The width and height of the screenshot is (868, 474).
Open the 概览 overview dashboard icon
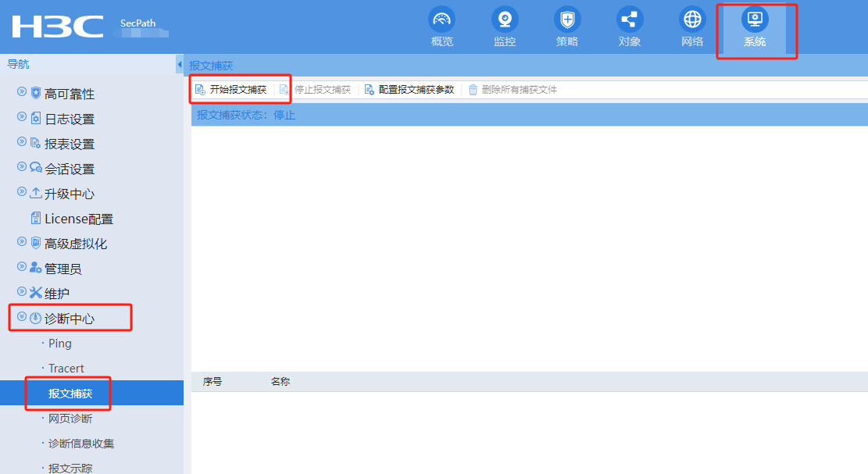coord(441,20)
